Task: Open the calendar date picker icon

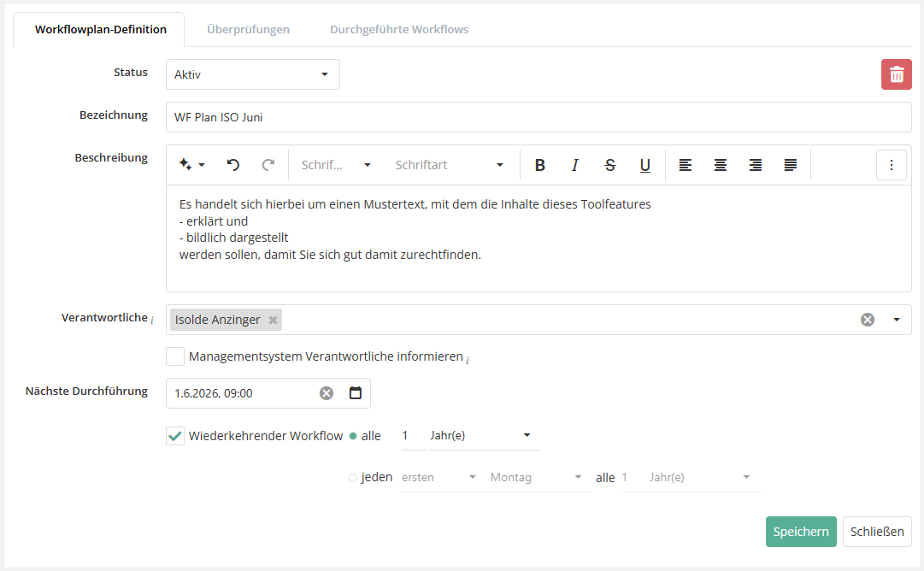Action: point(356,393)
